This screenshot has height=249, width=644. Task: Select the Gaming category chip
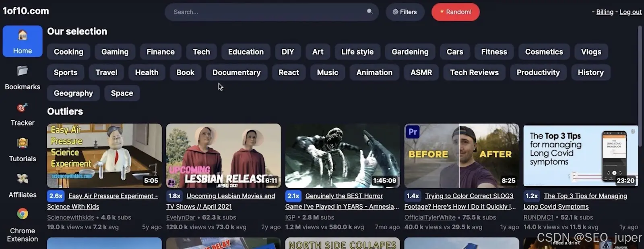click(x=115, y=52)
